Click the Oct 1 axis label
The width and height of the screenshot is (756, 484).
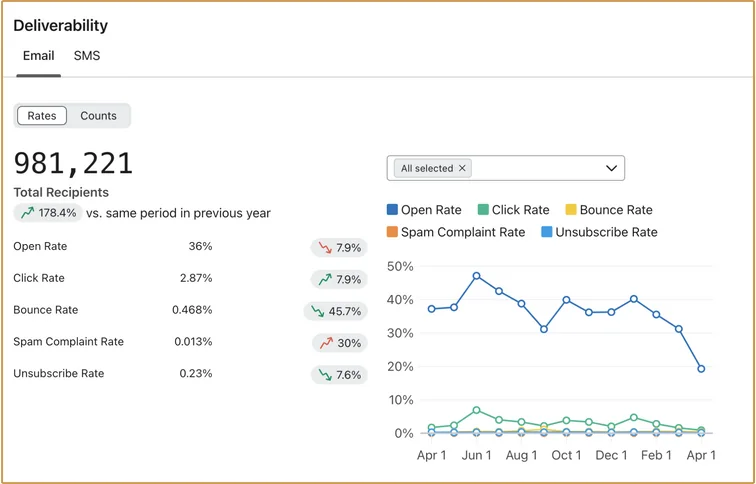pos(566,456)
